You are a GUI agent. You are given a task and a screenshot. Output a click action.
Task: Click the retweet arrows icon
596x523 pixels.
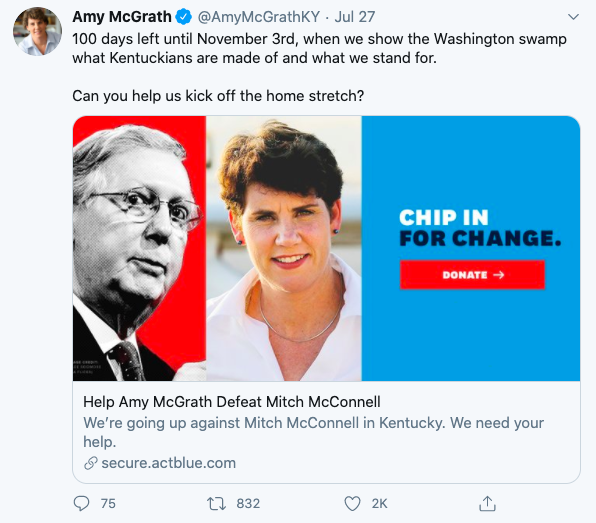click(x=217, y=504)
